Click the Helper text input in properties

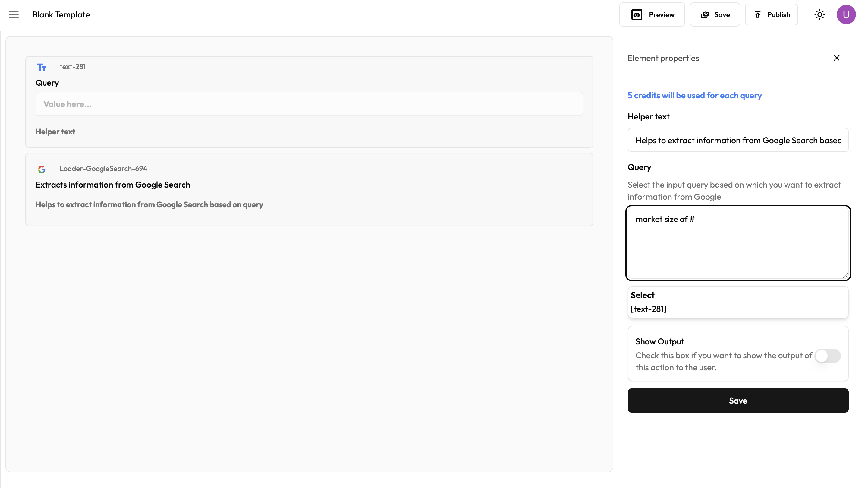point(738,140)
